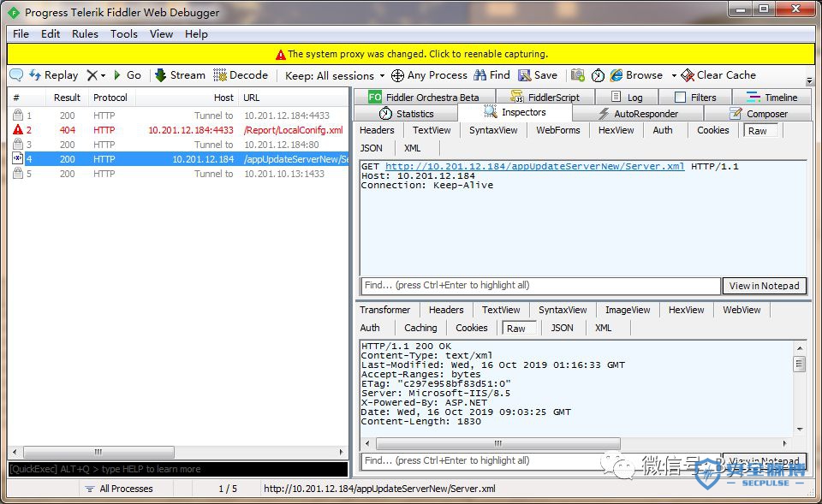Viewport: 822px width, 504px height.
Task: Replay the selected session
Action: (53, 75)
